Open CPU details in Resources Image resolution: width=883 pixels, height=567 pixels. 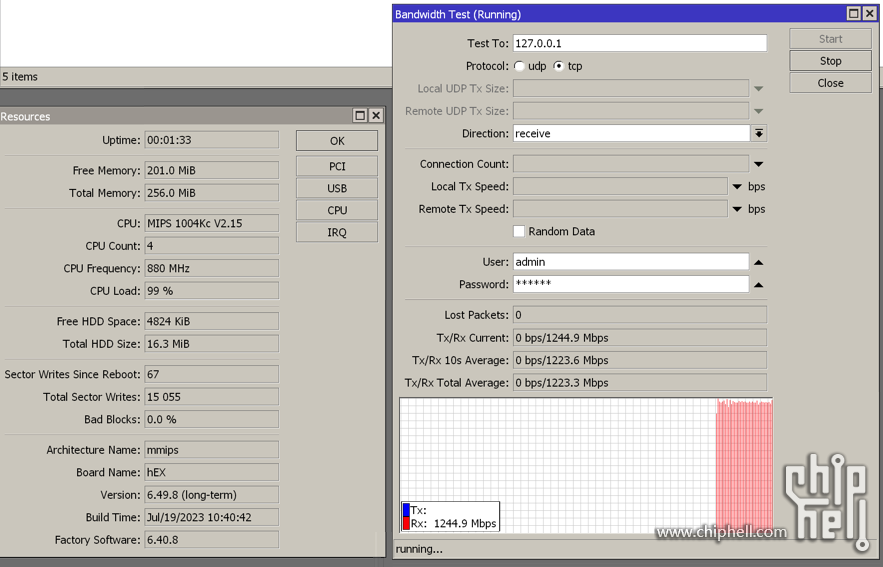click(337, 210)
